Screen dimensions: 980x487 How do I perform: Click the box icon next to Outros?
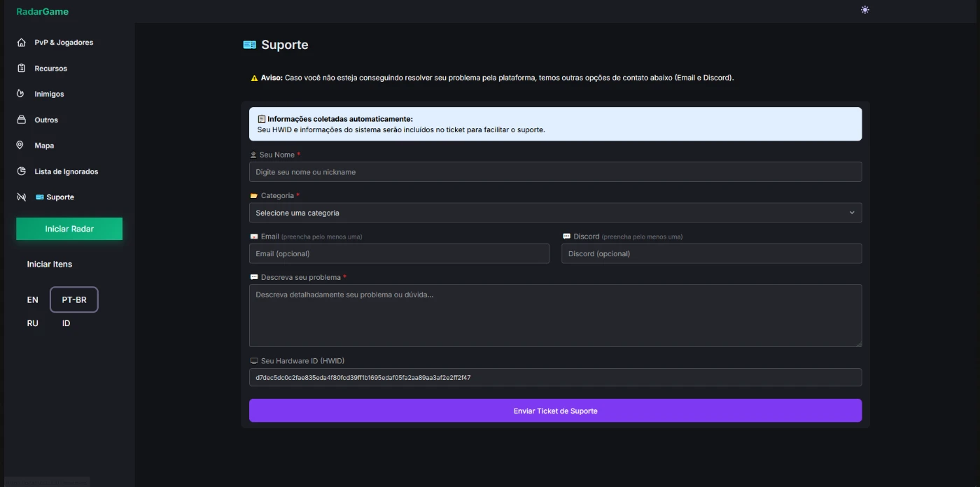(21, 120)
